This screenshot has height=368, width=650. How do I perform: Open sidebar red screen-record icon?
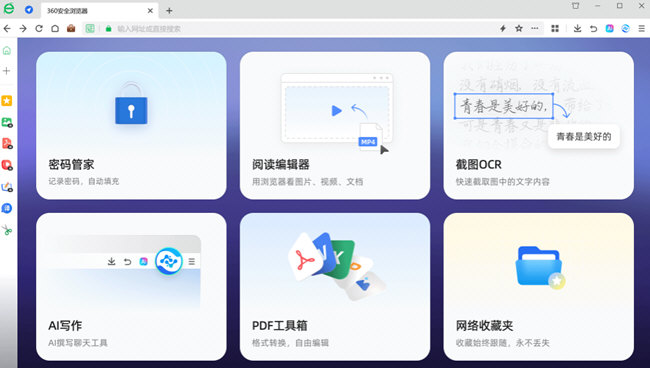click(7, 165)
